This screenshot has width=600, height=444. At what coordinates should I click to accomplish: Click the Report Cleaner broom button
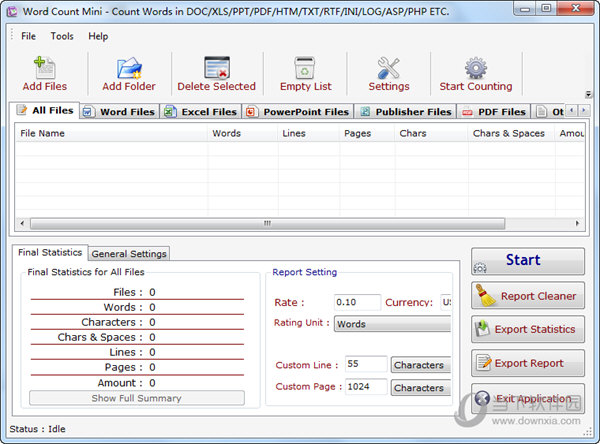[x=528, y=296]
